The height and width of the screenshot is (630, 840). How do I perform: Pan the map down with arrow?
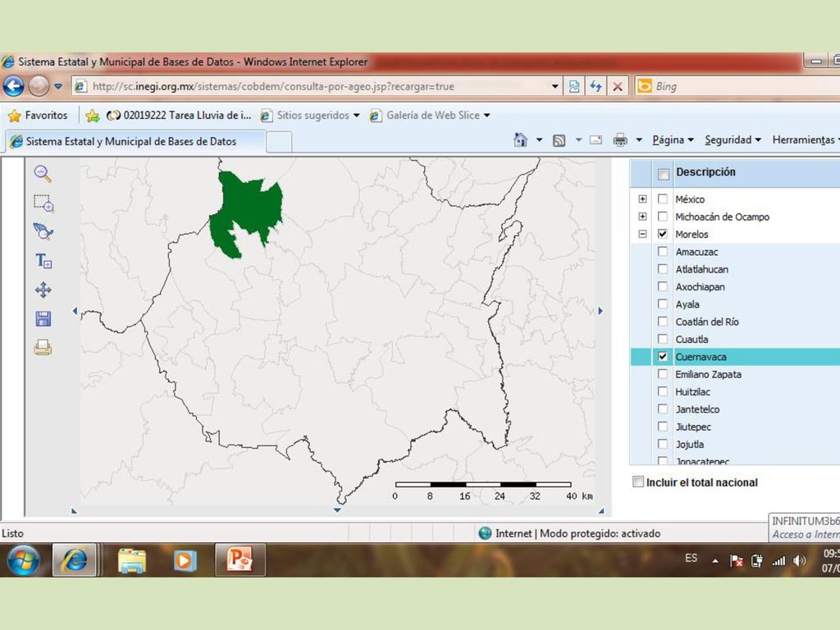pyautogui.click(x=337, y=510)
